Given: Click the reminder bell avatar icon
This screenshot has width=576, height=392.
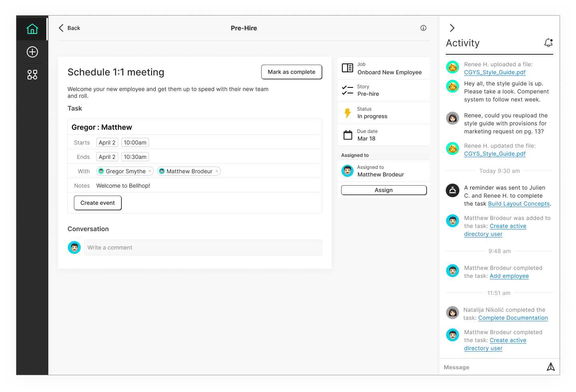Looking at the screenshot, I should click(x=453, y=190).
